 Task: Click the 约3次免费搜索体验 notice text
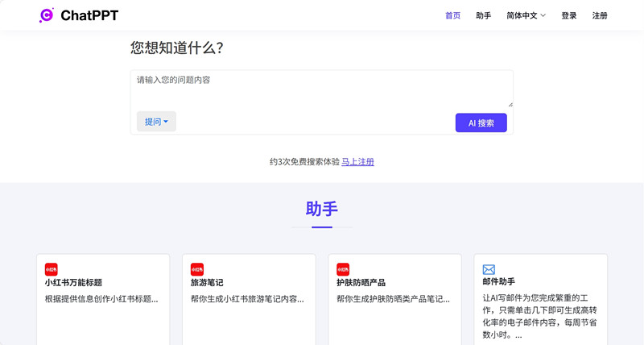[305, 161]
